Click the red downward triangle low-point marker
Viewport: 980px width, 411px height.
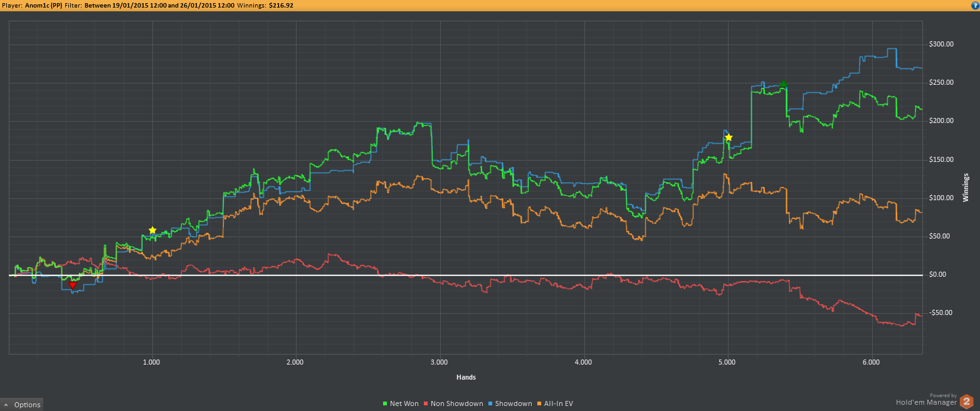pyautogui.click(x=72, y=285)
